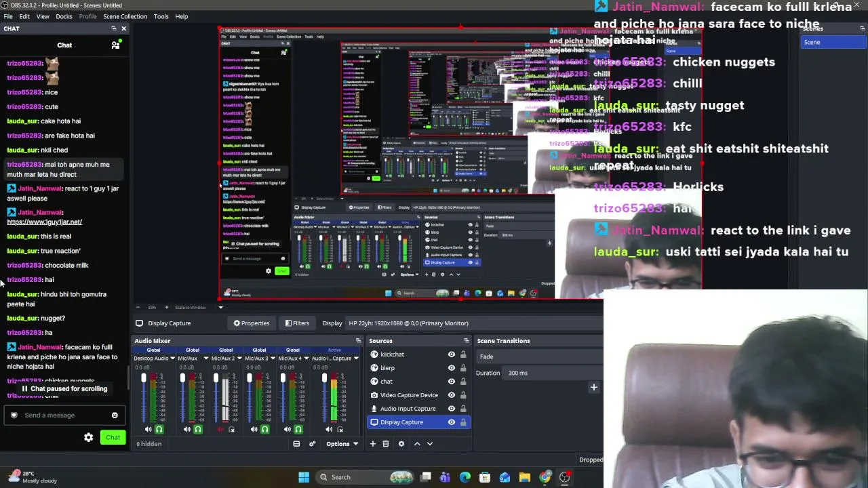
Task: Hide the kiickchat source
Action: (452, 354)
